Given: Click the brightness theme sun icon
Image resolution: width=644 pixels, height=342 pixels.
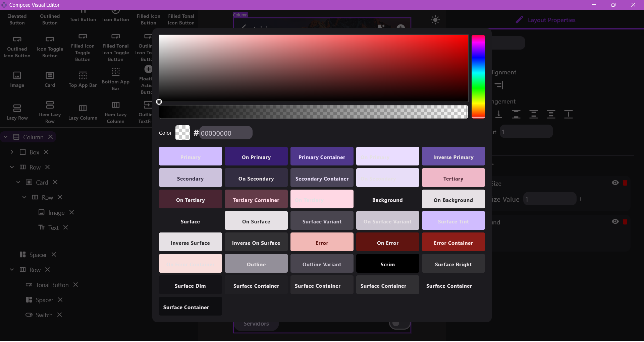Looking at the screenshot, I should click(435, 20).
